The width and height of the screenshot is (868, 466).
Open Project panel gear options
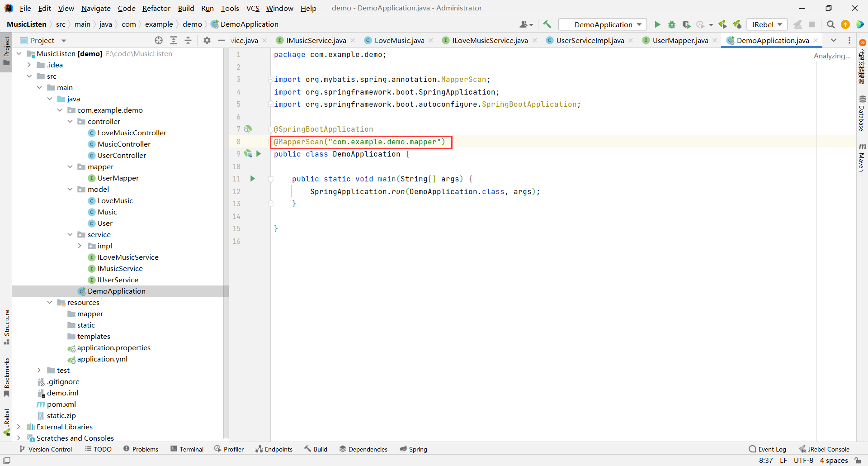207,40
